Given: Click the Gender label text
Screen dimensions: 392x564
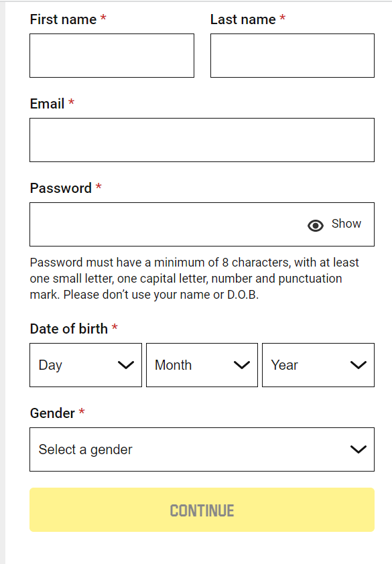Looking at the screenshot, I should [52, 413].
